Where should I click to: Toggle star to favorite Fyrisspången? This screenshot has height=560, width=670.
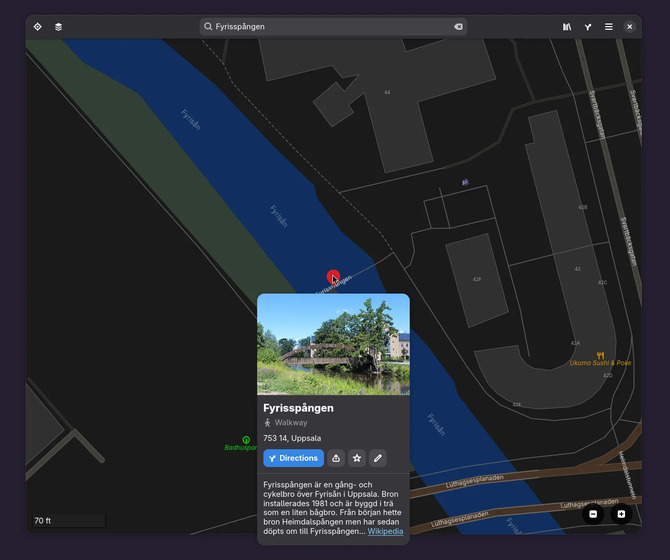pyautogui.click(x=357, y=458)
